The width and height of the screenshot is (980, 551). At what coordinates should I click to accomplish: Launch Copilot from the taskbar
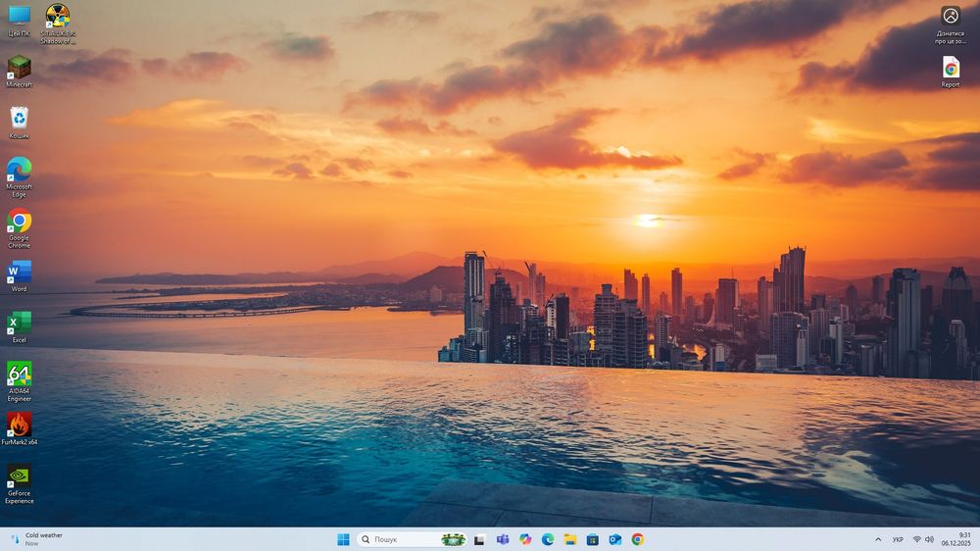pos(525,539)
